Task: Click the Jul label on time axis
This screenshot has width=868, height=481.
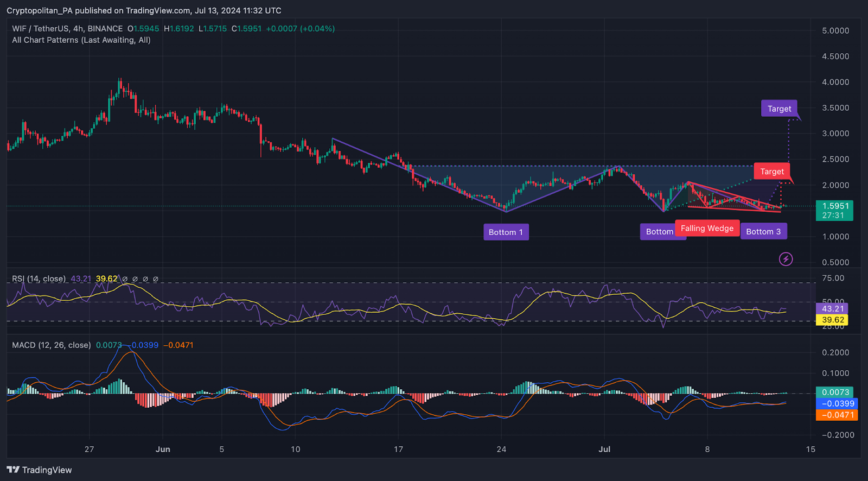Action: [x=604, y=450]
